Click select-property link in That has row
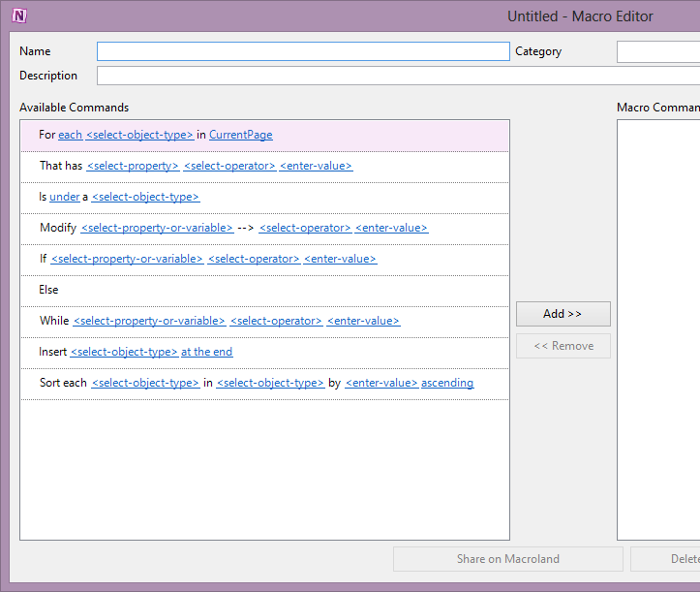This screenshot has width=700, height=592. click(x=133, y=166)
